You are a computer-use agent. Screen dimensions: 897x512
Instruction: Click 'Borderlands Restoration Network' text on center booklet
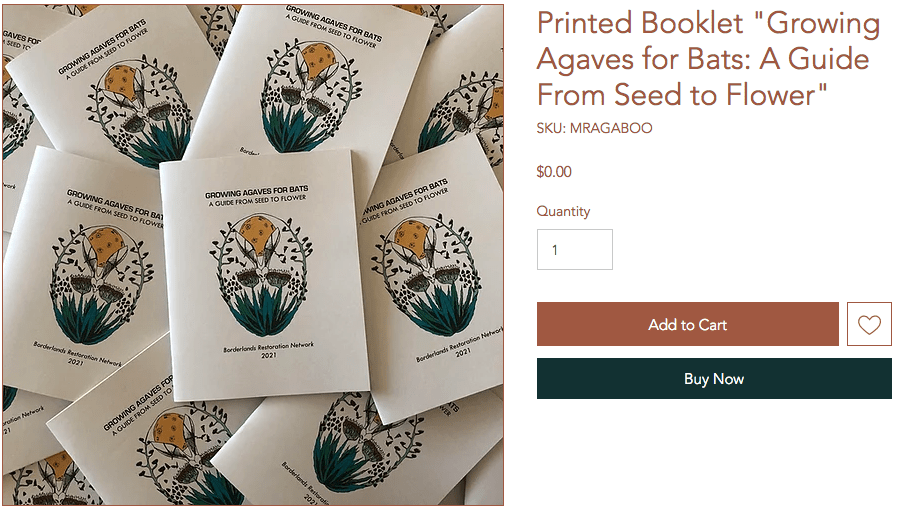coord(268,346)
